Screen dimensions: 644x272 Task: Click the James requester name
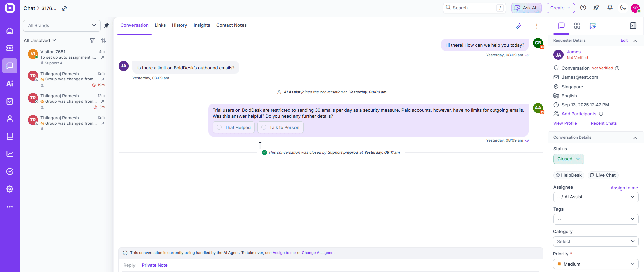coord(574,52)
